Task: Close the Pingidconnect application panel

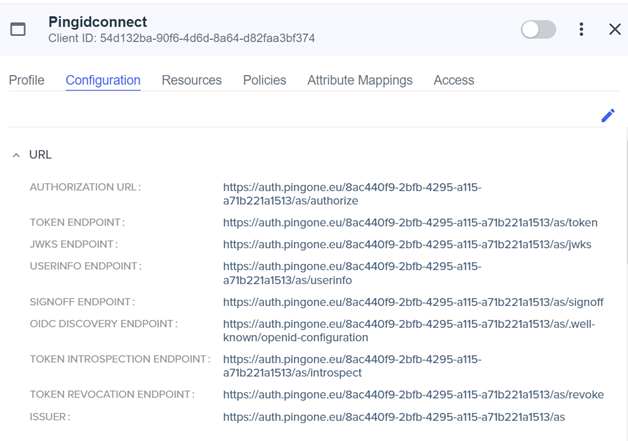Action: click(614, 29)
